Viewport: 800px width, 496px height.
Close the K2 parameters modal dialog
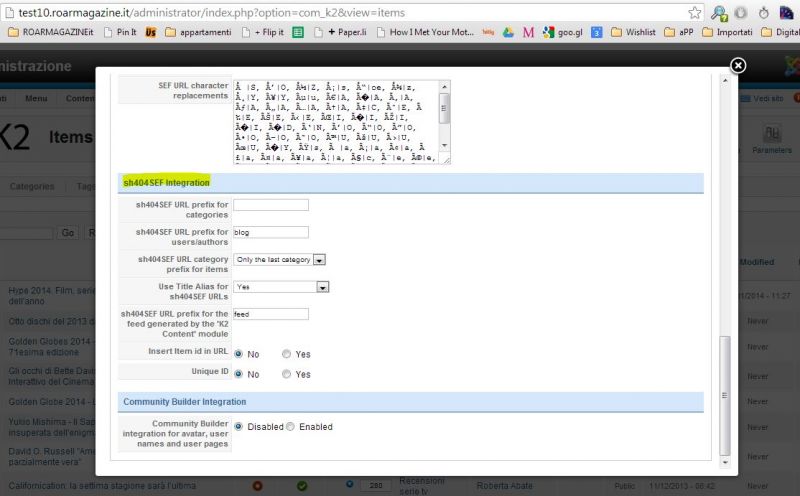pyautogui.click(x=738, y=65)
